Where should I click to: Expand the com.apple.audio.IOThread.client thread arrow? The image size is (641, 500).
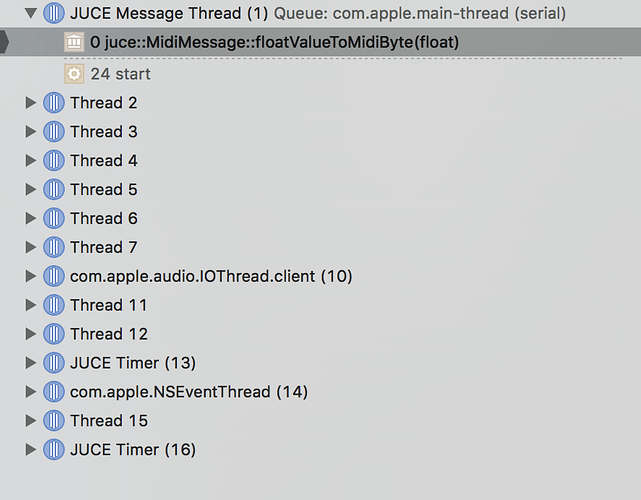[31, 276]
